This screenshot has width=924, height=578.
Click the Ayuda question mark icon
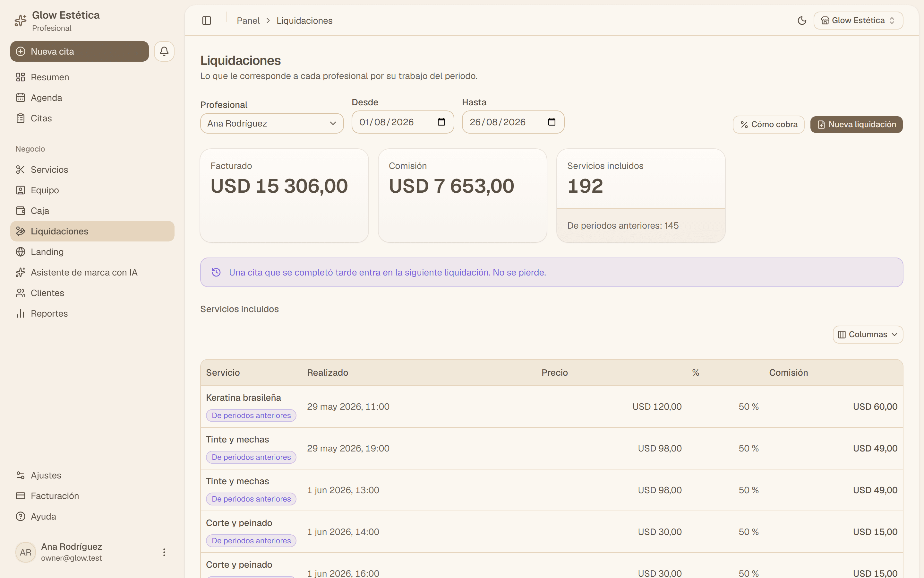point(21,516)
